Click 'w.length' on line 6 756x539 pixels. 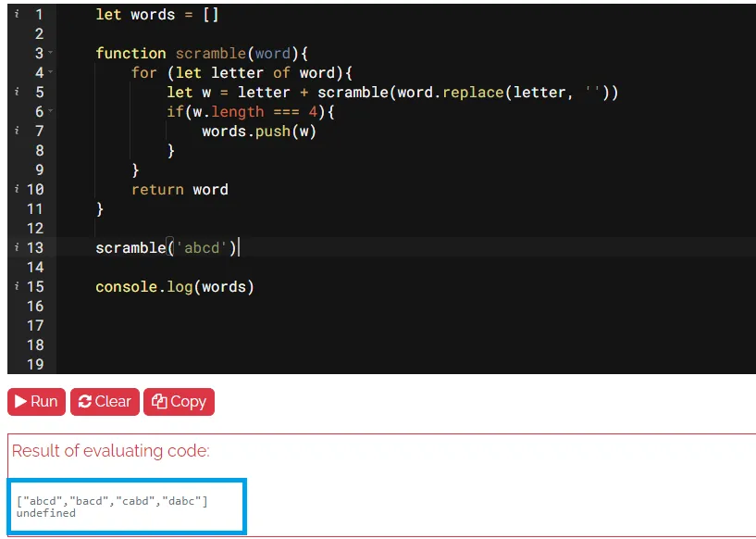tap(228, 112)
